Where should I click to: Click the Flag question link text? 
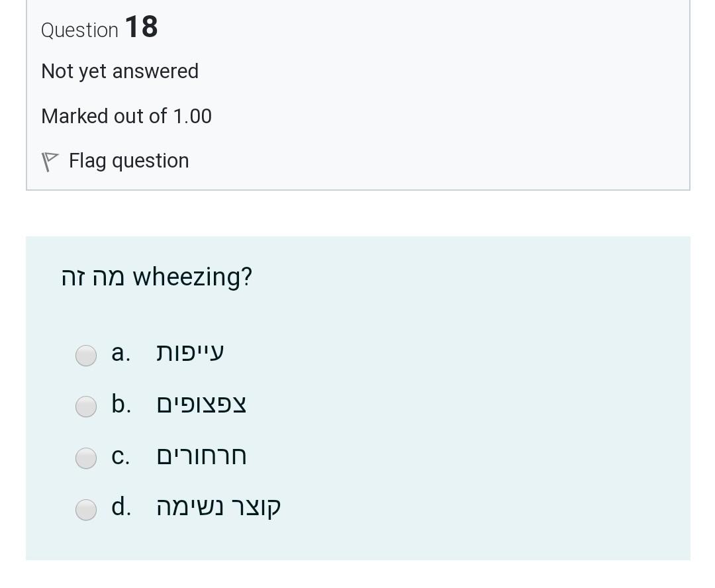[x=128, y=161]
